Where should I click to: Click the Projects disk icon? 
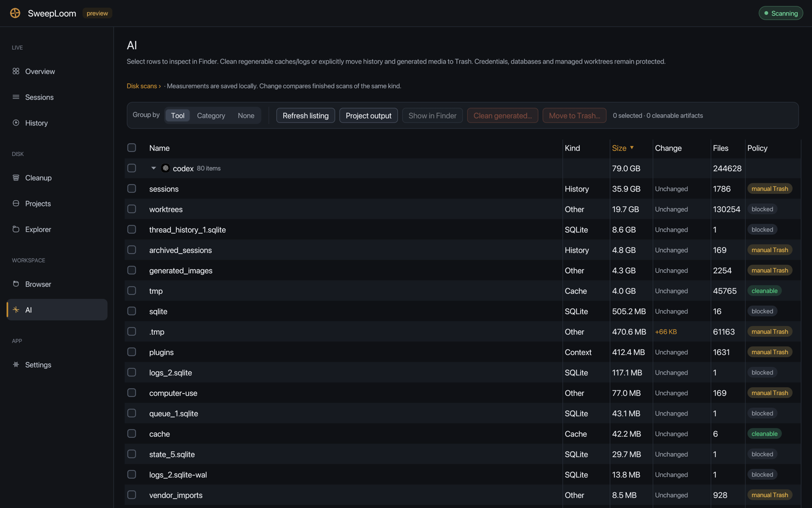coord(16,203)
